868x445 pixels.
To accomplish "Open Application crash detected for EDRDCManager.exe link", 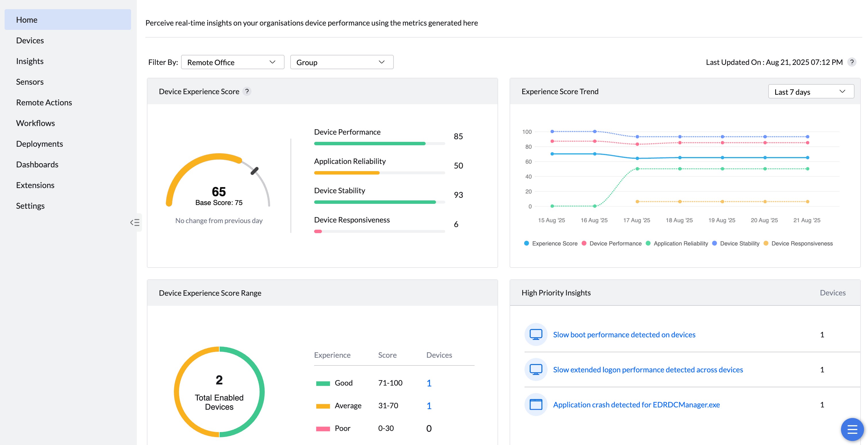I will tap(636, 405).
